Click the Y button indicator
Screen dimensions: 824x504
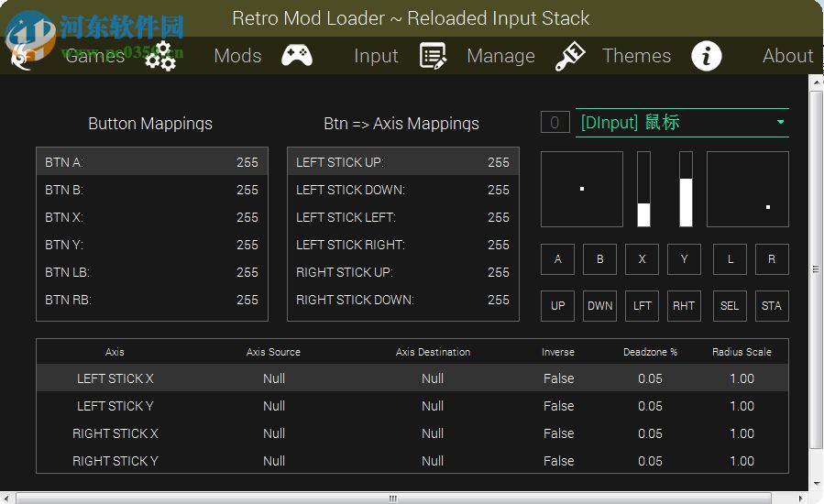tap(684, 259)
